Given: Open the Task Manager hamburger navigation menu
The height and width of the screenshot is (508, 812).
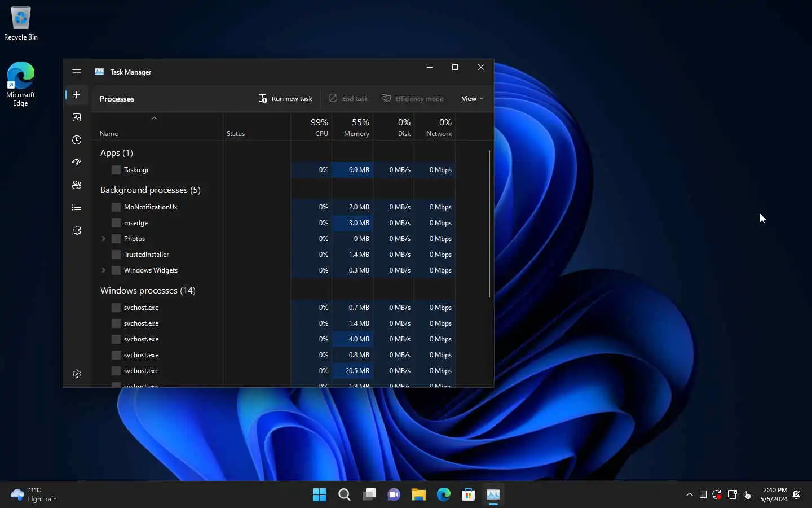Looking at the screenshot, I should (x=77, y=72).
